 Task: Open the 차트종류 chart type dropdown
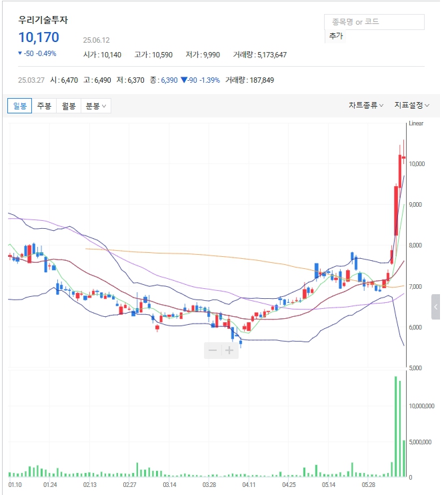(366, 105)
